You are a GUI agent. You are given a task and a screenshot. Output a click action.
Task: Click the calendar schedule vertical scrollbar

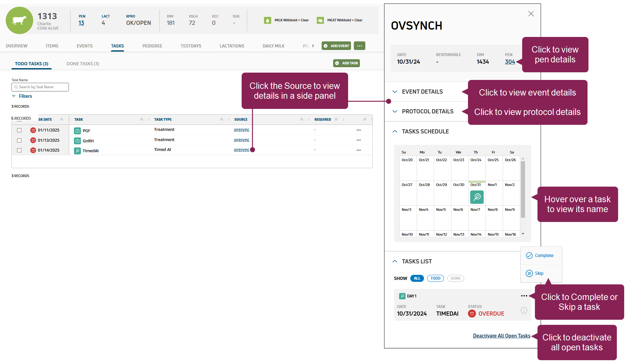point(523,189)
